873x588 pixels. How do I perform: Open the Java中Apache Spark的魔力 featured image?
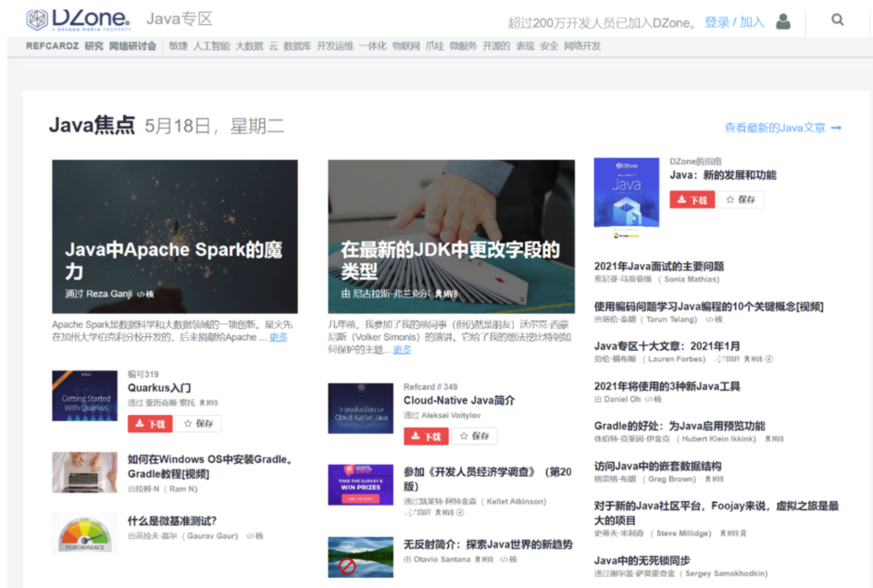click(175, 237)
